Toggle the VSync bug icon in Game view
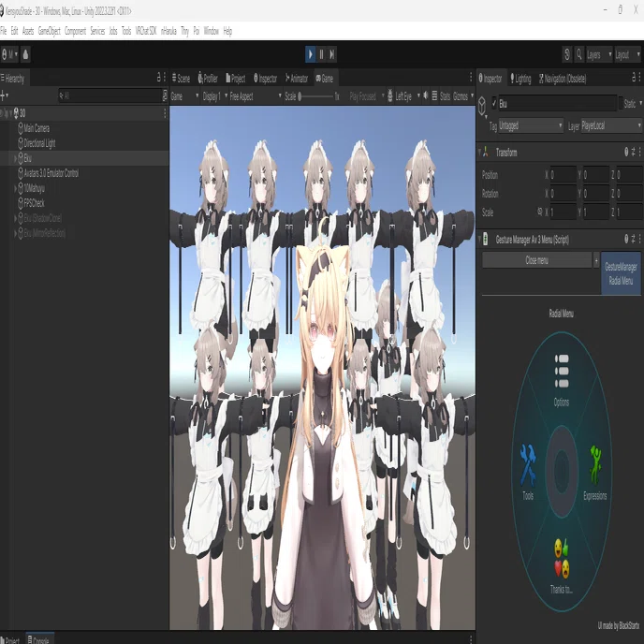 [x=389, y=96]
